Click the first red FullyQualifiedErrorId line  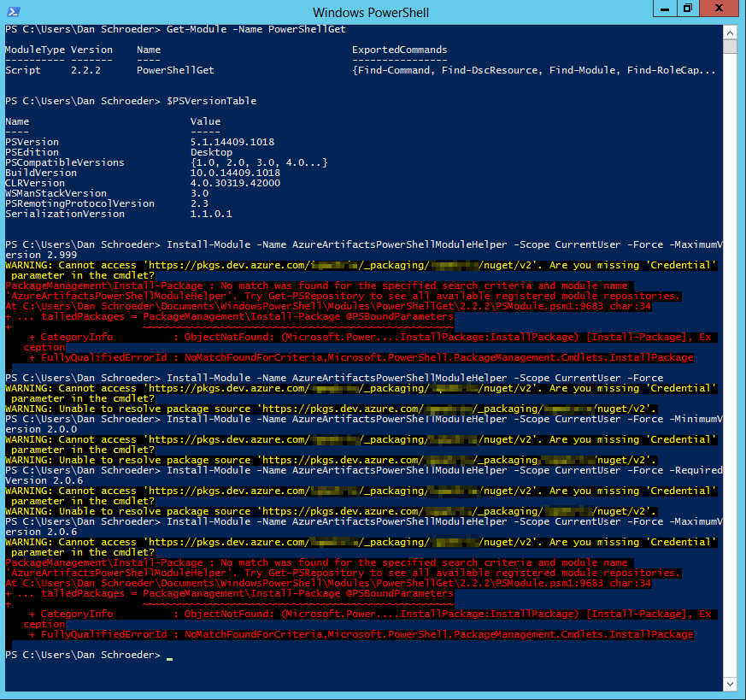(361, 357)
